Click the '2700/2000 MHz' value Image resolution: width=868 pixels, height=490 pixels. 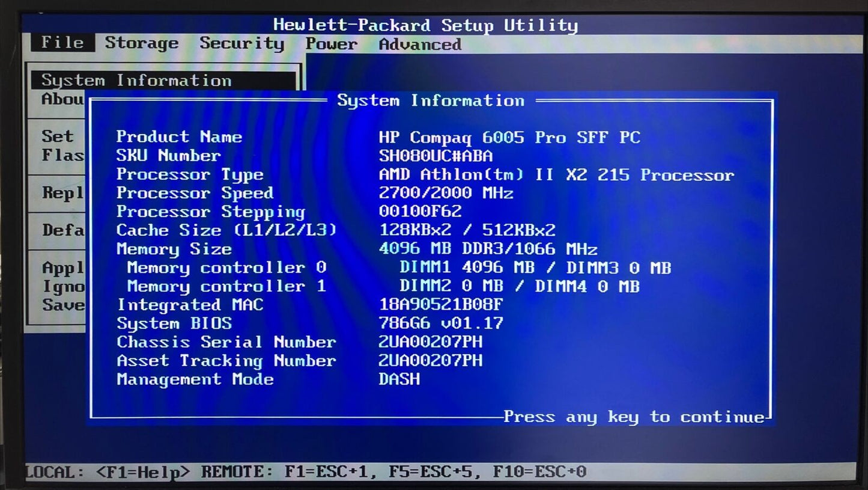point(446,194)
